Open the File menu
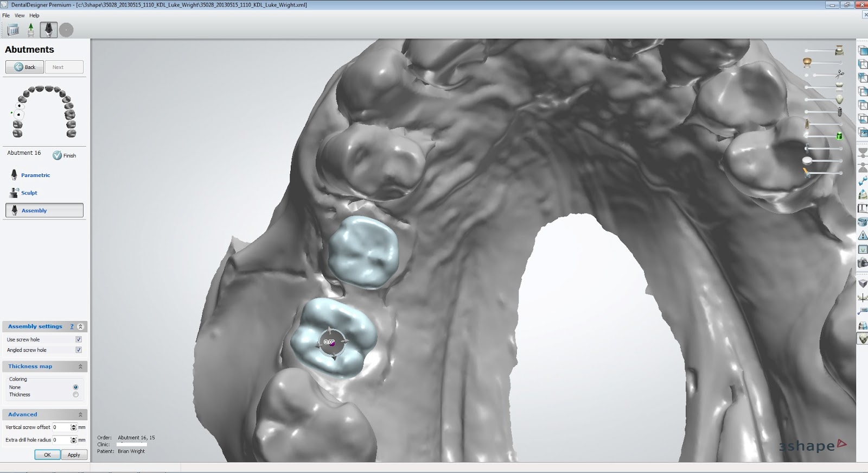 pos(6,15)
